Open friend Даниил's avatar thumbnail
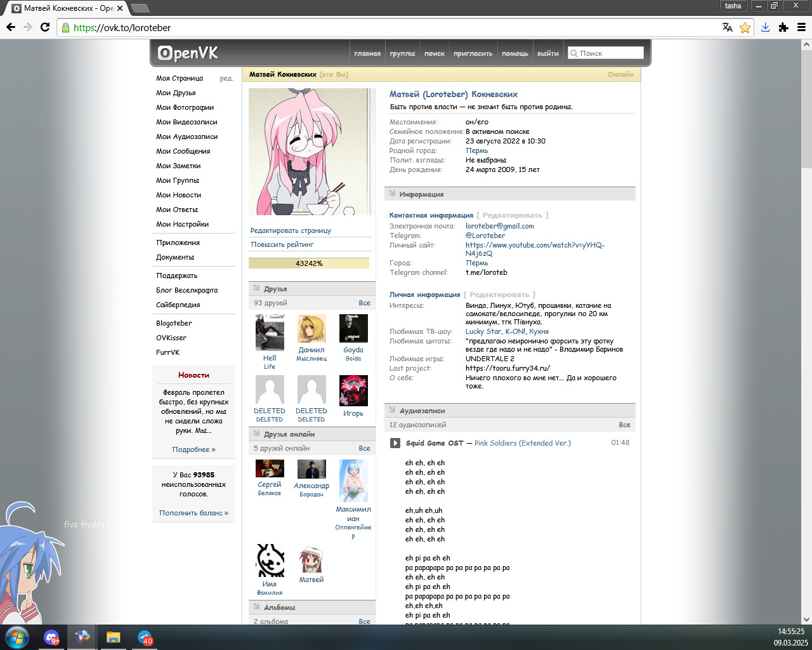This screenshot has width=812, height=650. click(311, 329)
